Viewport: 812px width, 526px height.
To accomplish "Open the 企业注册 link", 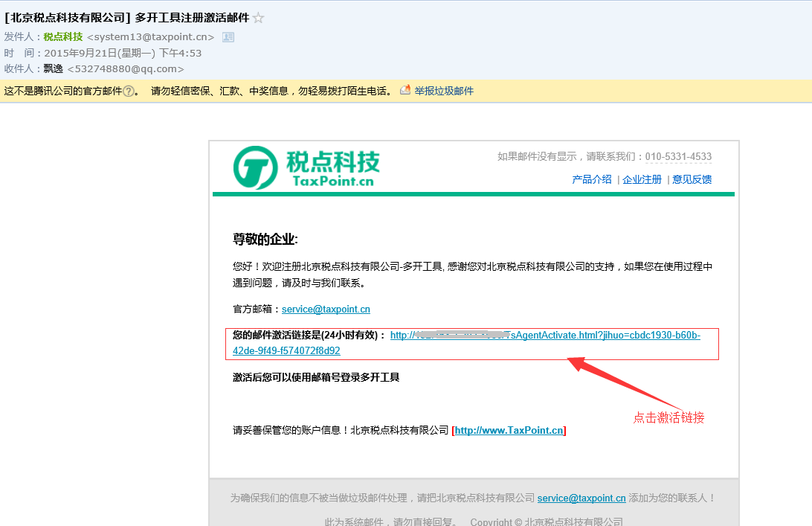I will [642, 179].
